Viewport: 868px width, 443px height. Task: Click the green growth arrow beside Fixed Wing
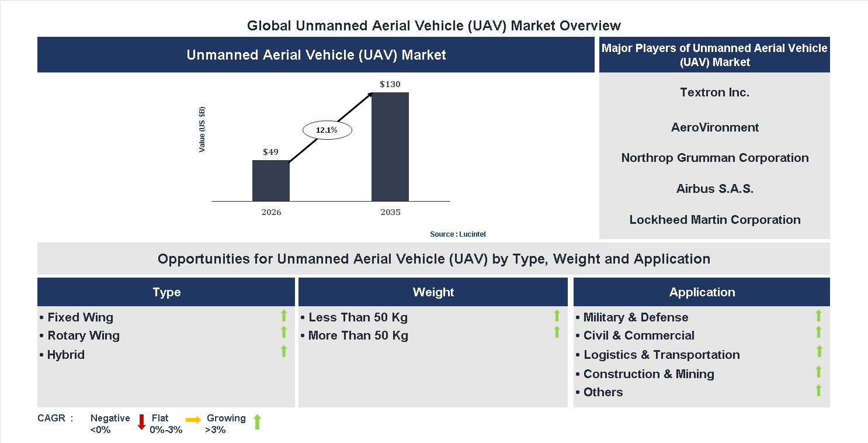tap(283, 316)
